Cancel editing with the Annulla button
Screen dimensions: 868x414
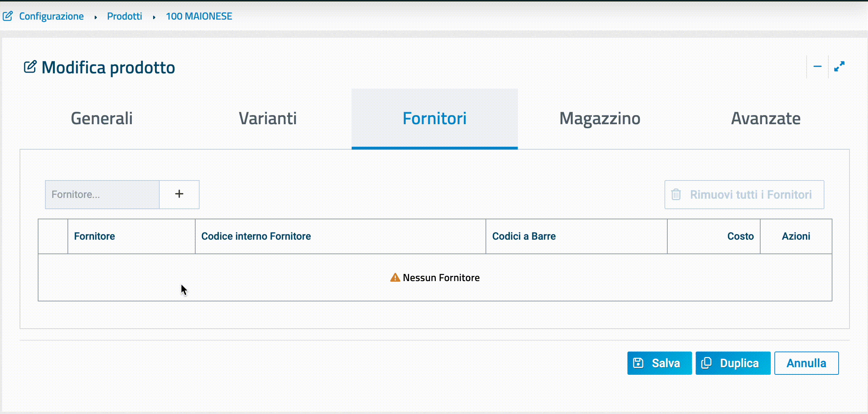(806, 363)
